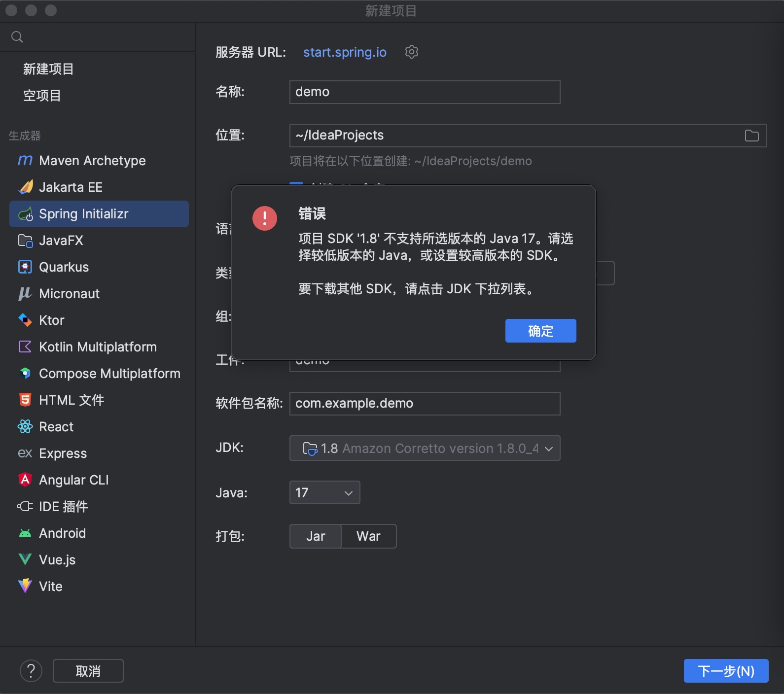Click the Micronaut mu icon
Viewport: 784px width, 694px height.
(x=25, y=294)
